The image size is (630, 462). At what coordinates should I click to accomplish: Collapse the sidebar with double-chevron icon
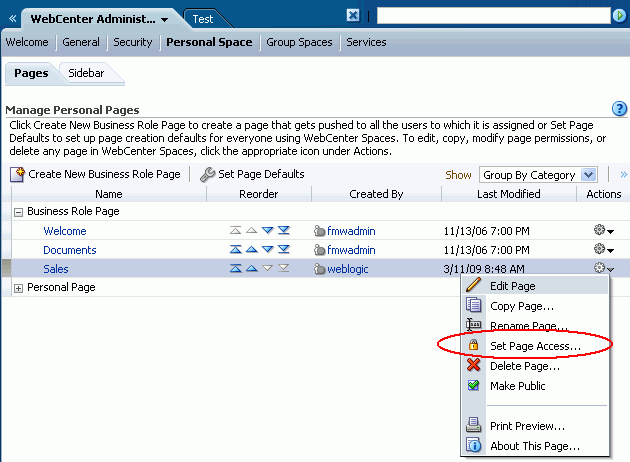[x=12, y=18]
